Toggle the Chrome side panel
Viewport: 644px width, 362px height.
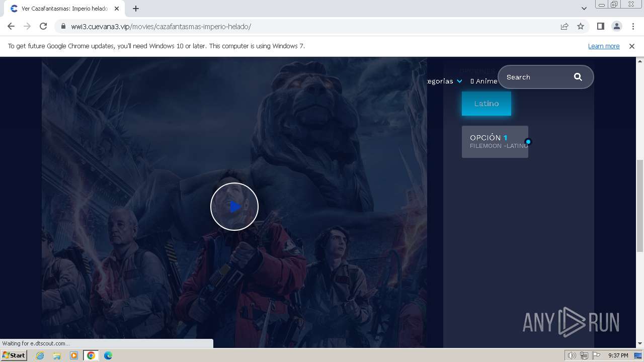pos(600,26)
